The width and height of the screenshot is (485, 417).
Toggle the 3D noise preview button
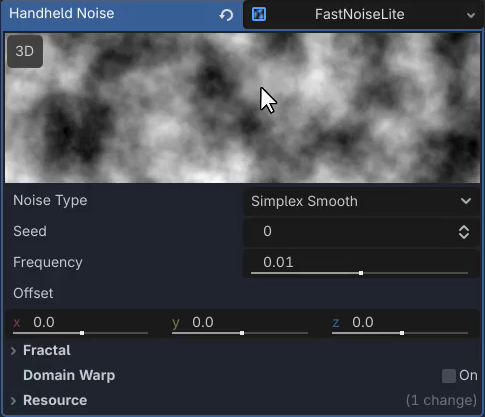click(25, 51)
